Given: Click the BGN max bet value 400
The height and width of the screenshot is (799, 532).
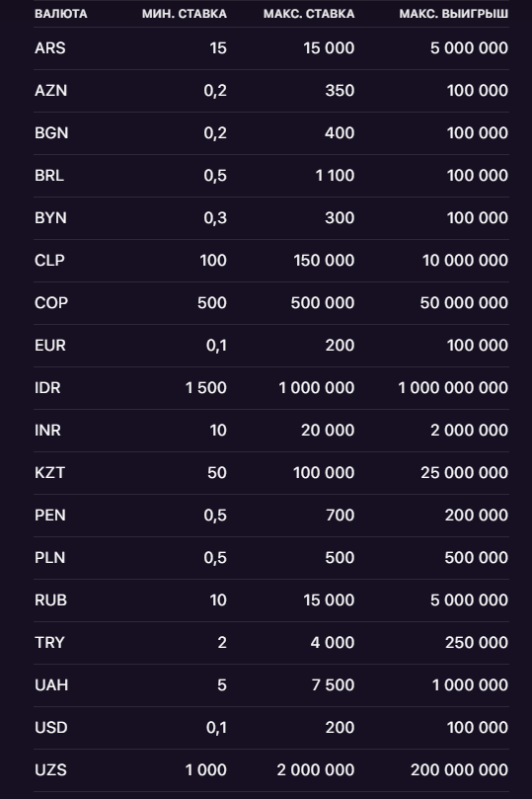Looking at the screenshot, I should (x=340, y=133).
